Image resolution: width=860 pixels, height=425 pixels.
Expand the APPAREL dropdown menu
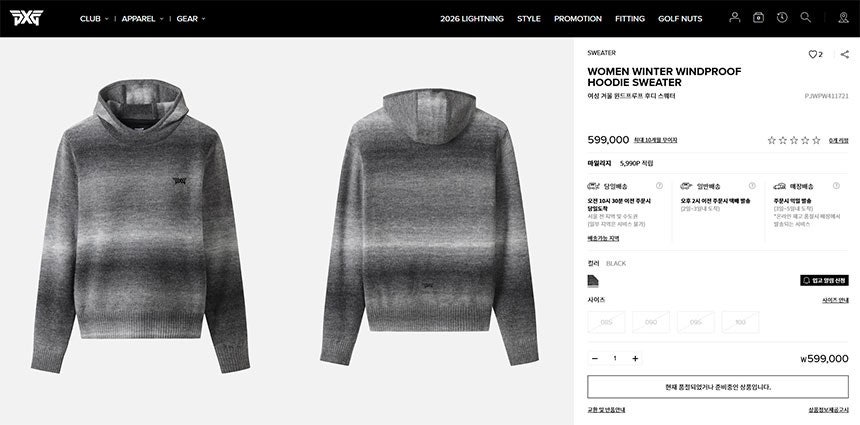(143, 19)
